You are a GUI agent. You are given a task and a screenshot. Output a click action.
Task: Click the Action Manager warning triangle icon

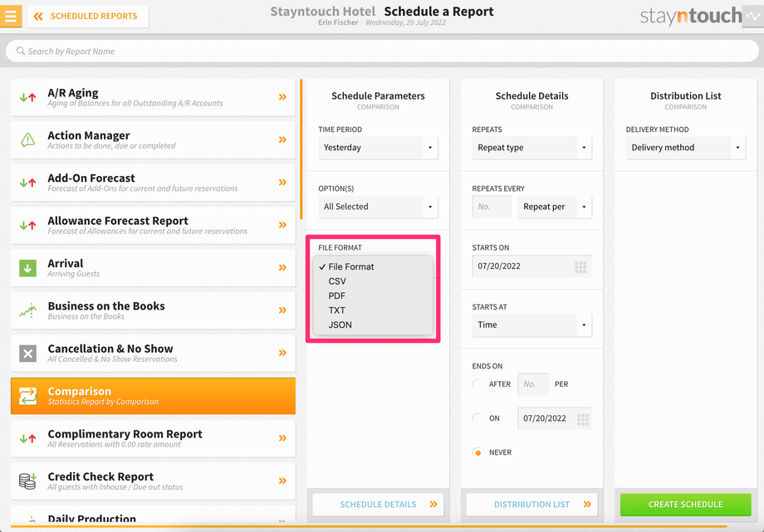pyautogui.click(x=27, y=139)
